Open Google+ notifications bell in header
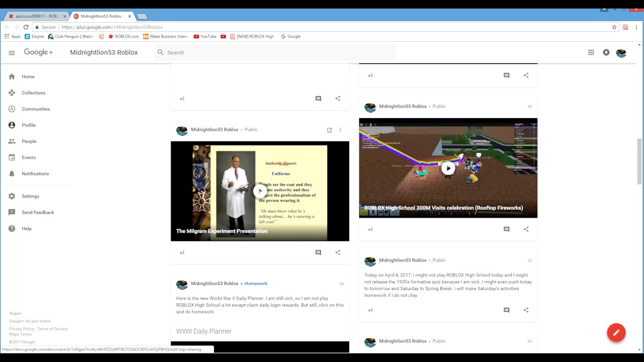This screenshot has height=362, width=644. coord(606,52)
